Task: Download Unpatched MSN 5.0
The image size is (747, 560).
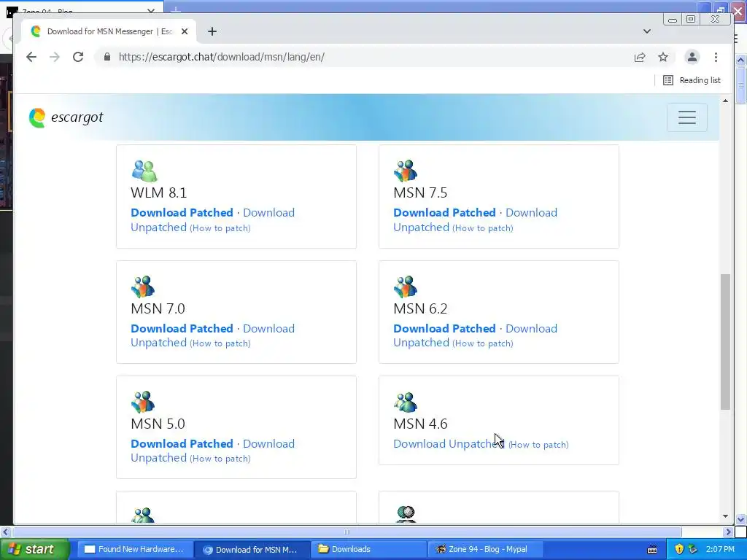Action: [268, 444]
